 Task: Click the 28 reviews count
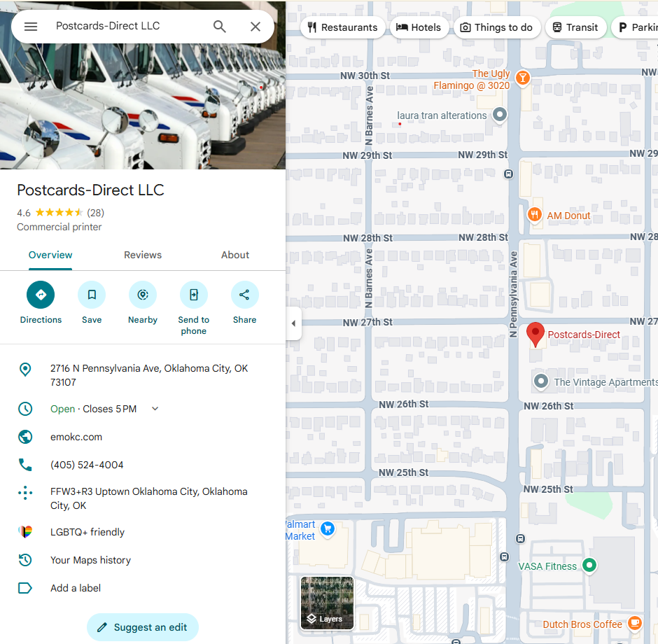point(96,213)
